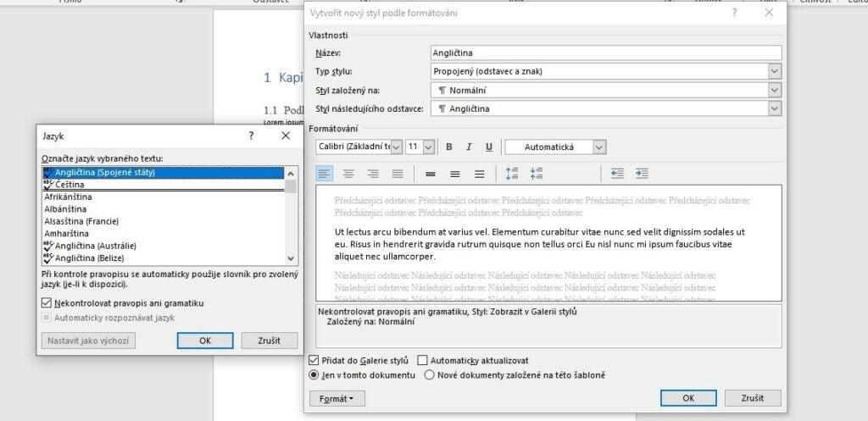Toggle Přidat do Galerie stylů checkbox
The image size is (868, 421).
(x=314, y=360)
